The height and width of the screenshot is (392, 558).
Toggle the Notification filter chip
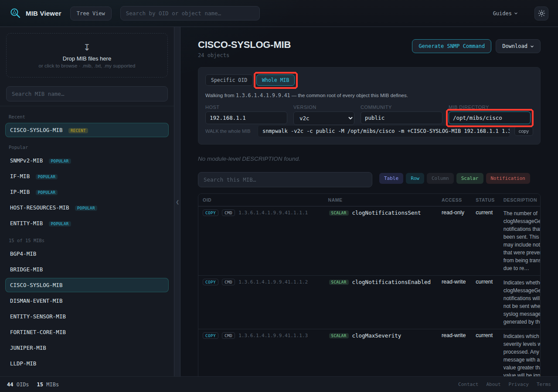[x=508, y=178]
